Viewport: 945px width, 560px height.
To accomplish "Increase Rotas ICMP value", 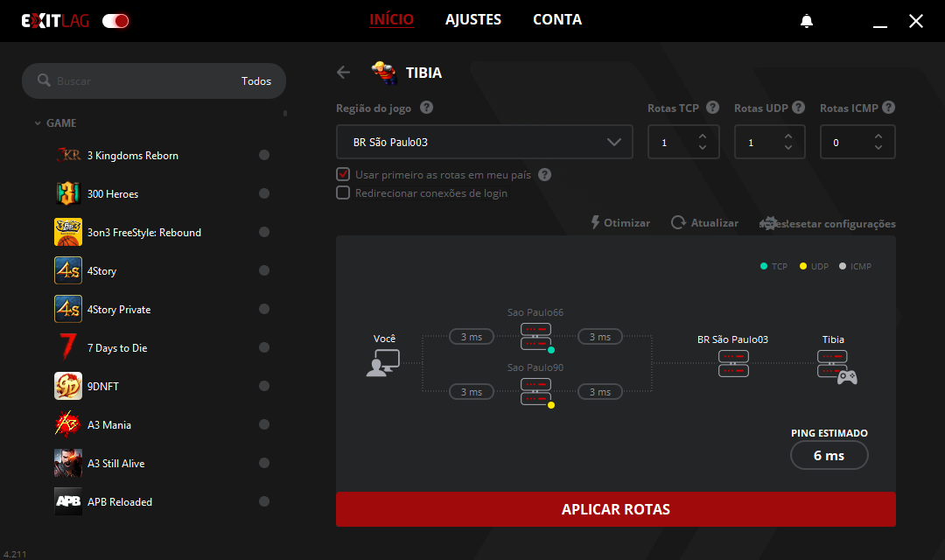I will [x=878, y=136].
